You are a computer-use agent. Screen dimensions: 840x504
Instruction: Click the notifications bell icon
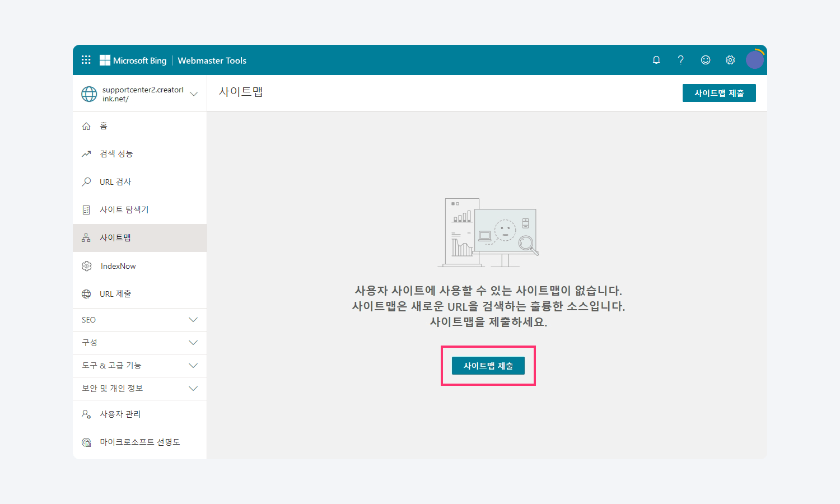coord(656,60)
